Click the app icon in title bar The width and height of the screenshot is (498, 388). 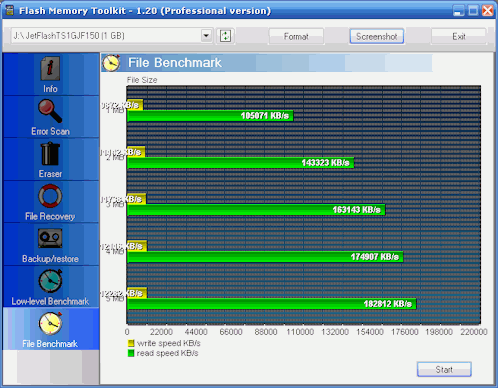point(9,10)
